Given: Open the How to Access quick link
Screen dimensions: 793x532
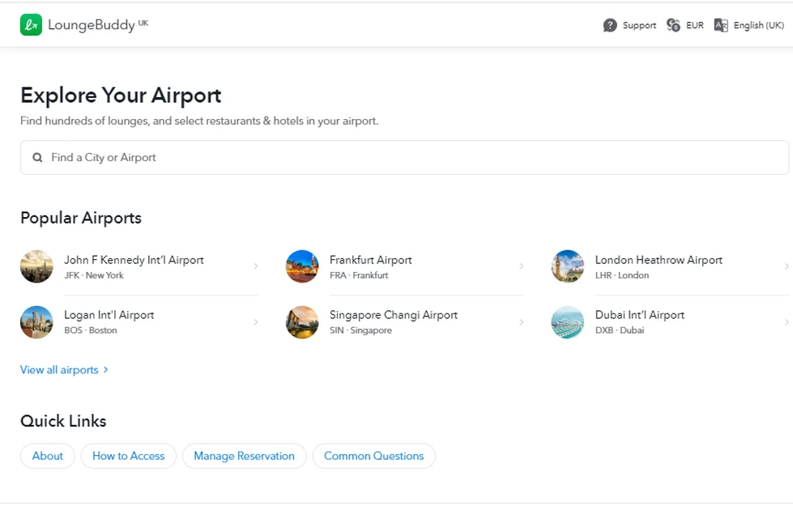Looking at the screenshot, I should (x=128, y=456).
